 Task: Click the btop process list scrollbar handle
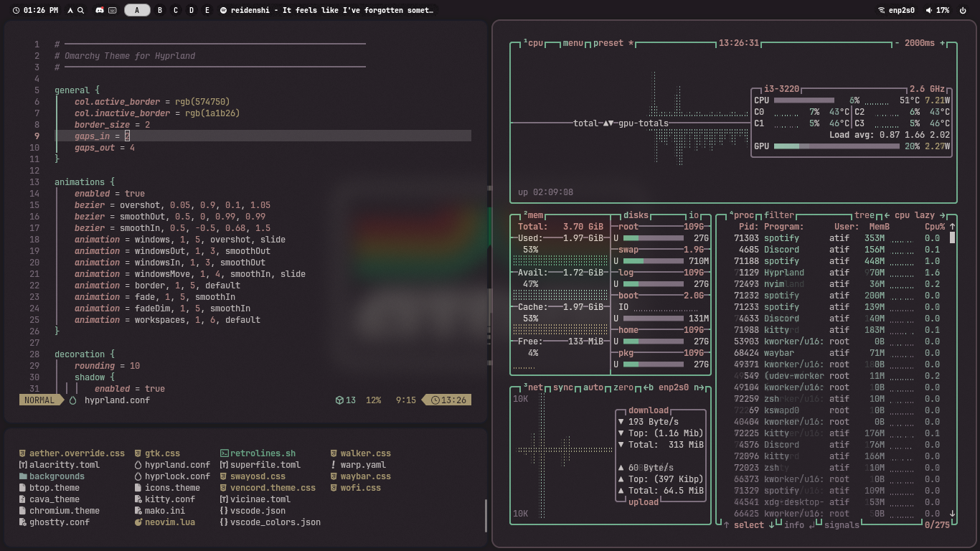point(953,237)
